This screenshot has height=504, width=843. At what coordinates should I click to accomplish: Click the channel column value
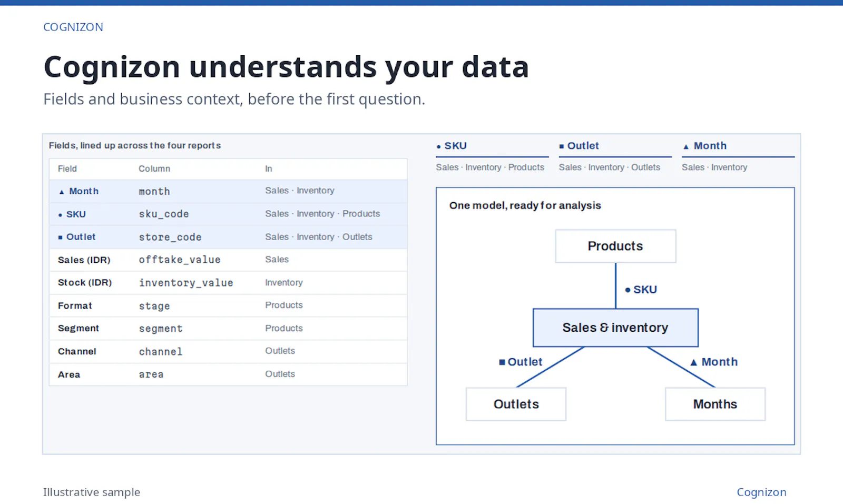[161, 351]
